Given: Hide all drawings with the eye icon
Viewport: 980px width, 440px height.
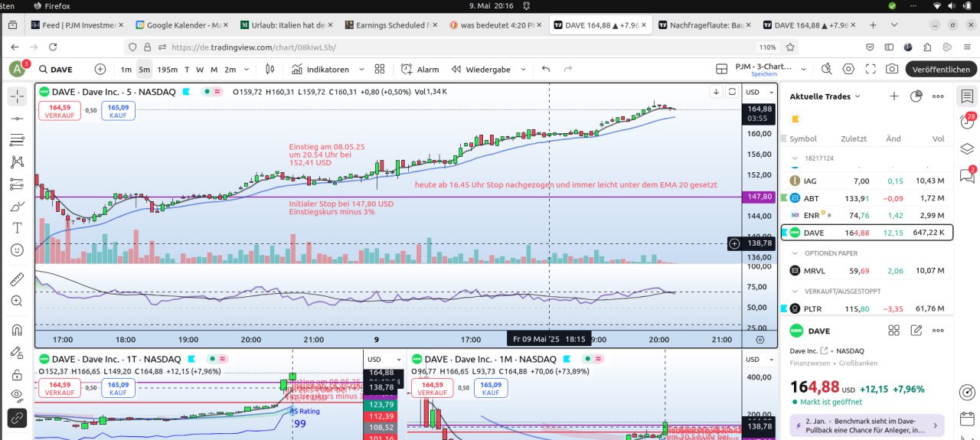Looking at the screenshot, I should point(17,395).
